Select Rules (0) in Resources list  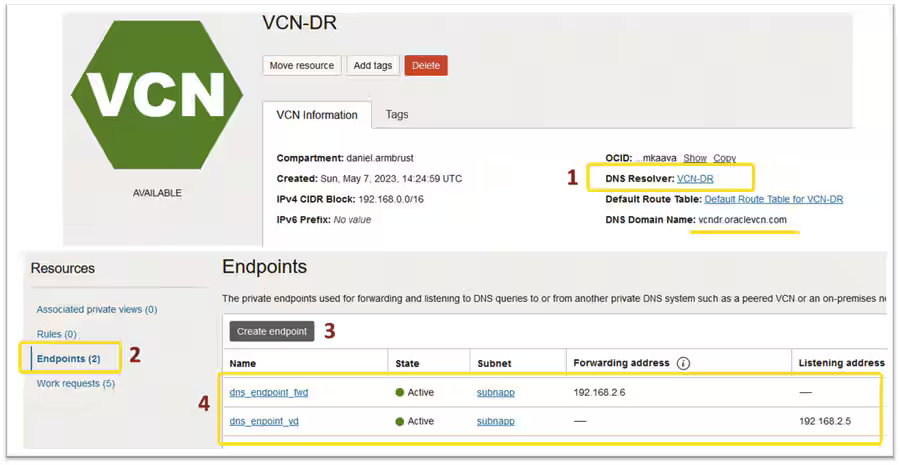[57, 334]
